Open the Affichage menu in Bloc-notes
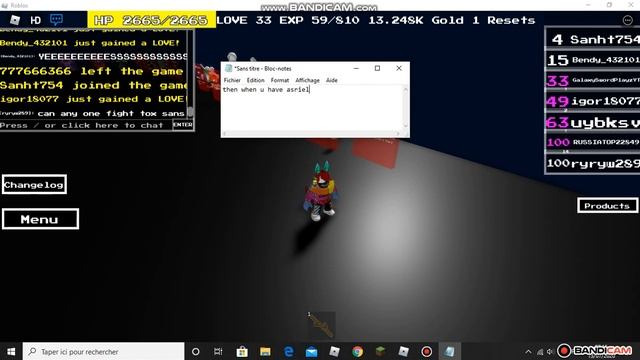 coord(307,80)
